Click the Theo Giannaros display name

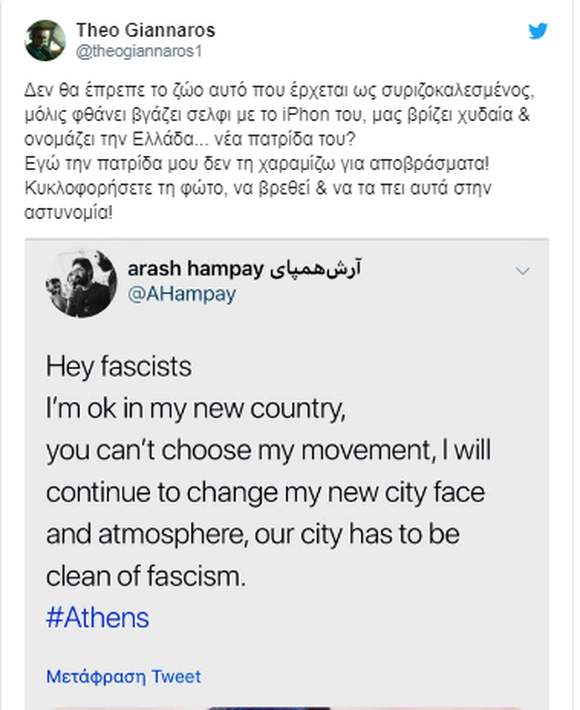pos(145,30)
